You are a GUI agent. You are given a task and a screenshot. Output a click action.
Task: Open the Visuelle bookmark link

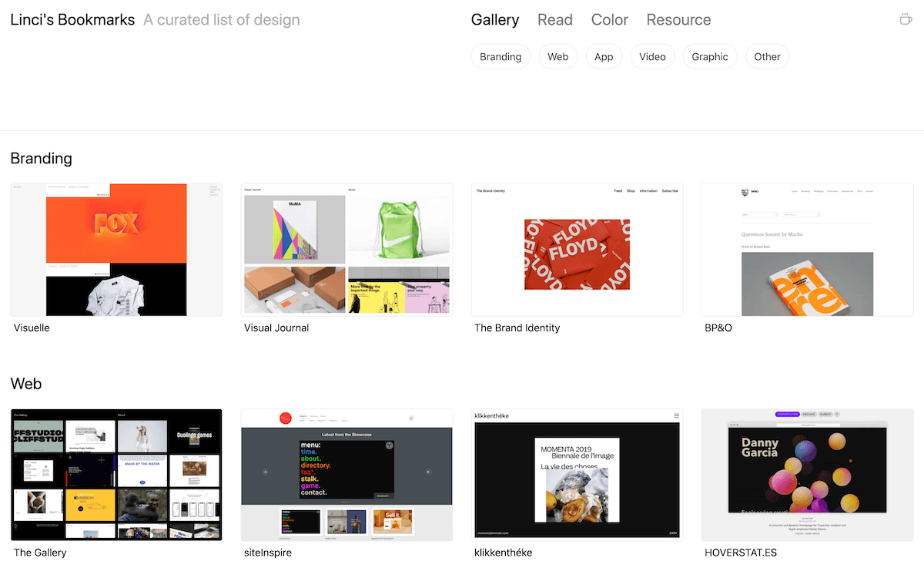point(32,328)
